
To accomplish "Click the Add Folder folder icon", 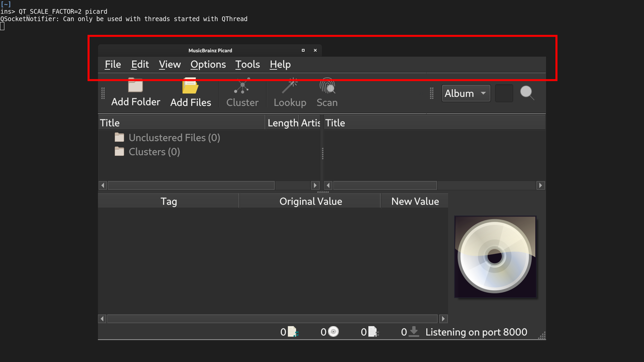I will tap(135, 85).
